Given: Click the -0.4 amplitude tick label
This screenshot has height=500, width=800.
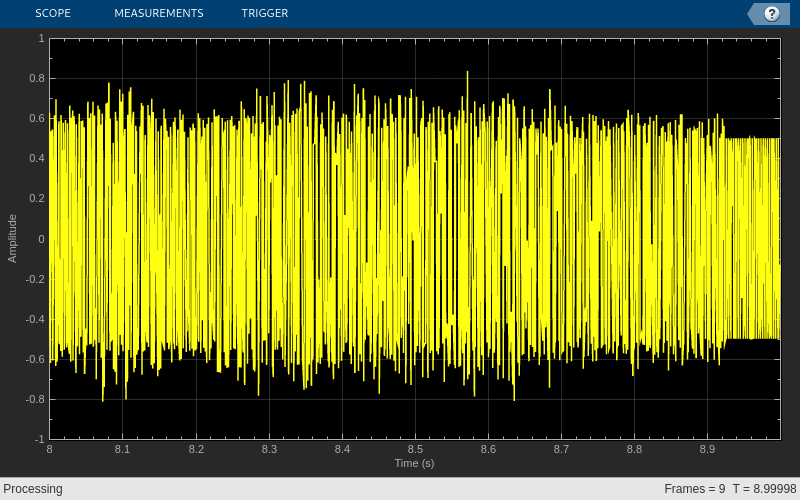Looking at the screenshot, I should 35,319.
